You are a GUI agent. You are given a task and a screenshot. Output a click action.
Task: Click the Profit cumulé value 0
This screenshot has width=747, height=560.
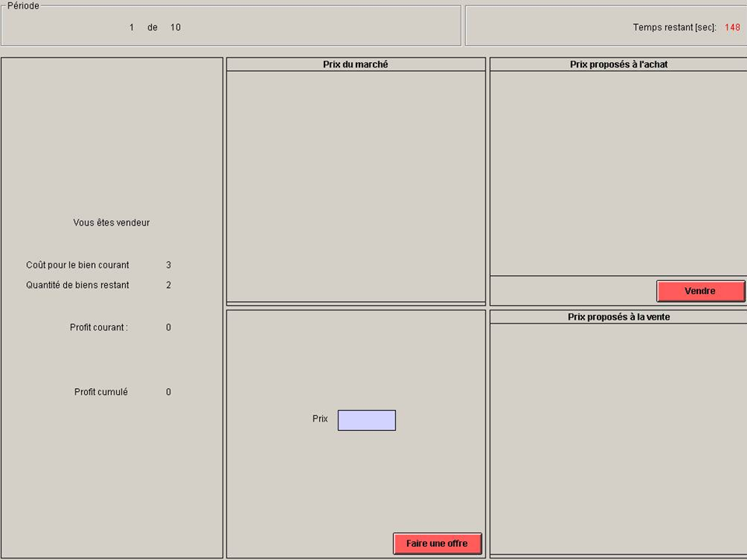click(x=169, y=392)
